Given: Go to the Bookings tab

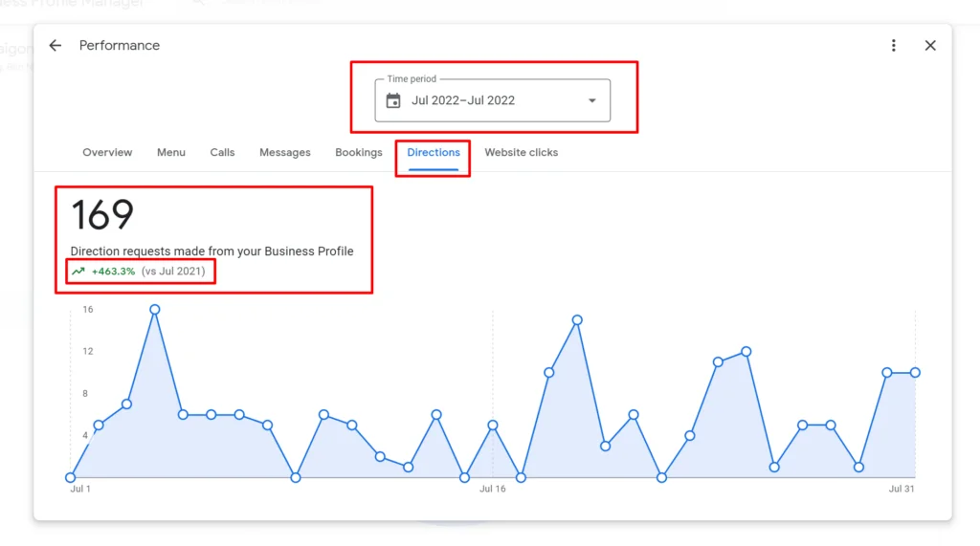Looking at the screenshot, I should 359,153.
